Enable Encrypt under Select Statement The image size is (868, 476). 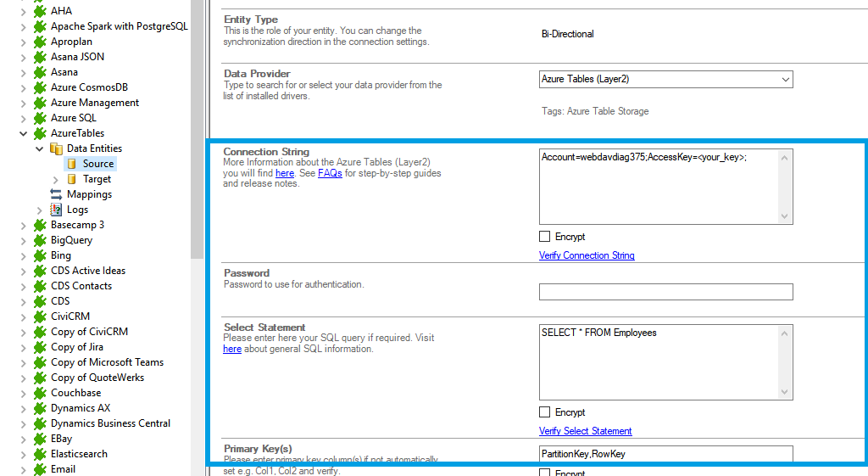coord(545,412)
